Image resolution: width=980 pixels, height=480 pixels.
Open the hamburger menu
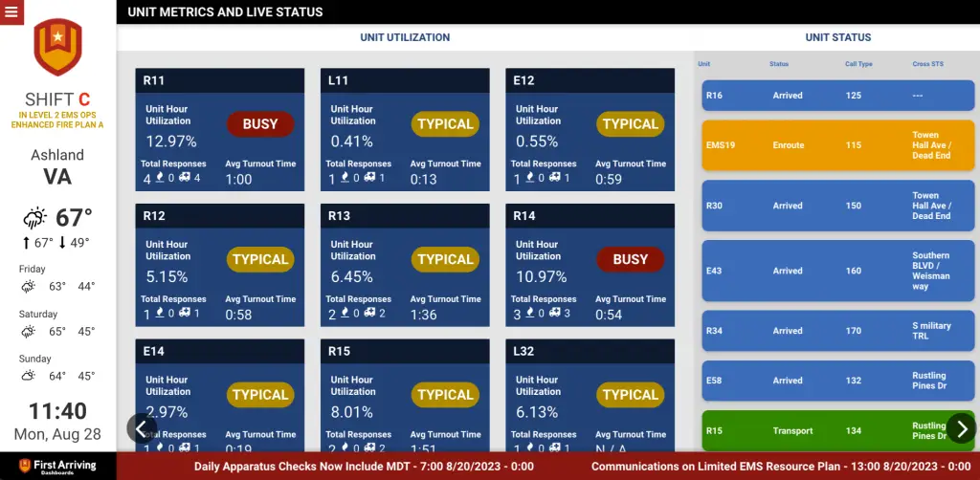11,12
